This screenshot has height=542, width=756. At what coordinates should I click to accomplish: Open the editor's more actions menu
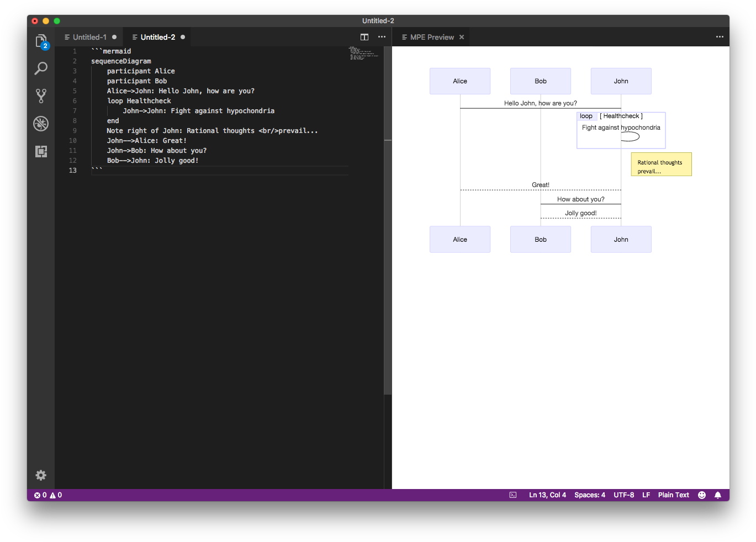click(382, 37)
